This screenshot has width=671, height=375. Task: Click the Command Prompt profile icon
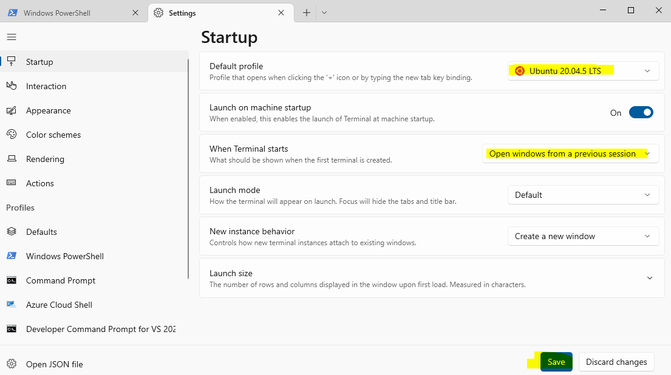tap(12, 280)
